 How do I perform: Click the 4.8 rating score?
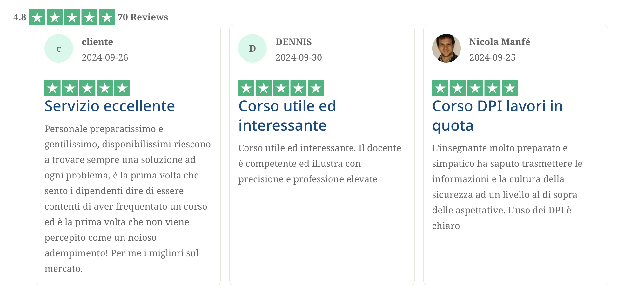[x=20, y=17]
